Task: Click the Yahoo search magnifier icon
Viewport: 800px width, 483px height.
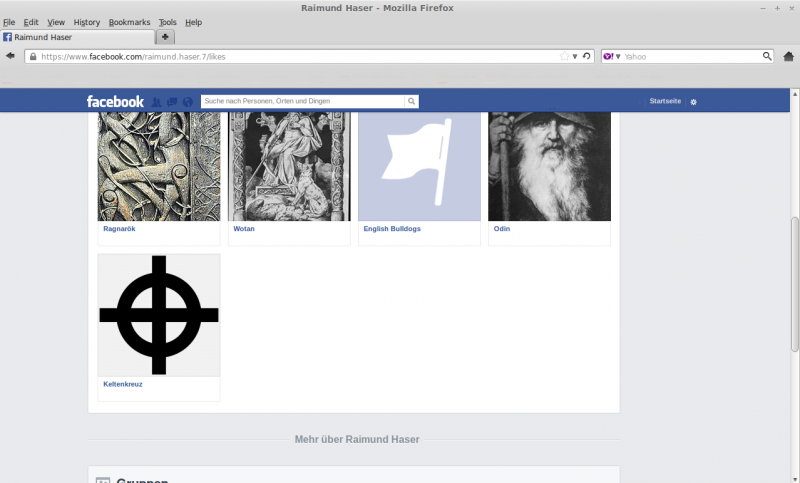Action: 767,56
